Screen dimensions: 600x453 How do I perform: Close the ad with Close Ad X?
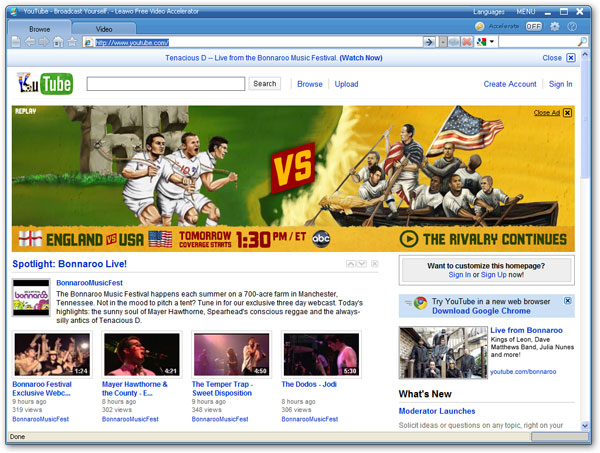pyautogui.click(x=567, y=112)
